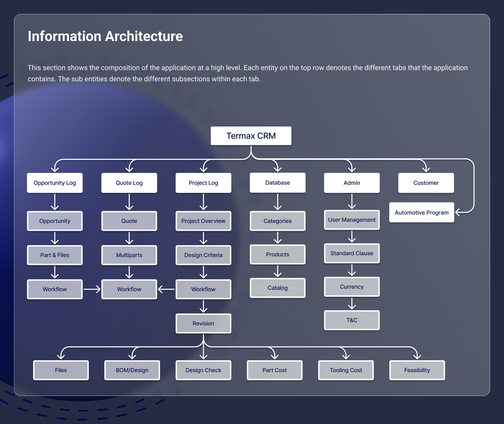
Task: Select the Design Check box
Action: click(x=203, y=370)
